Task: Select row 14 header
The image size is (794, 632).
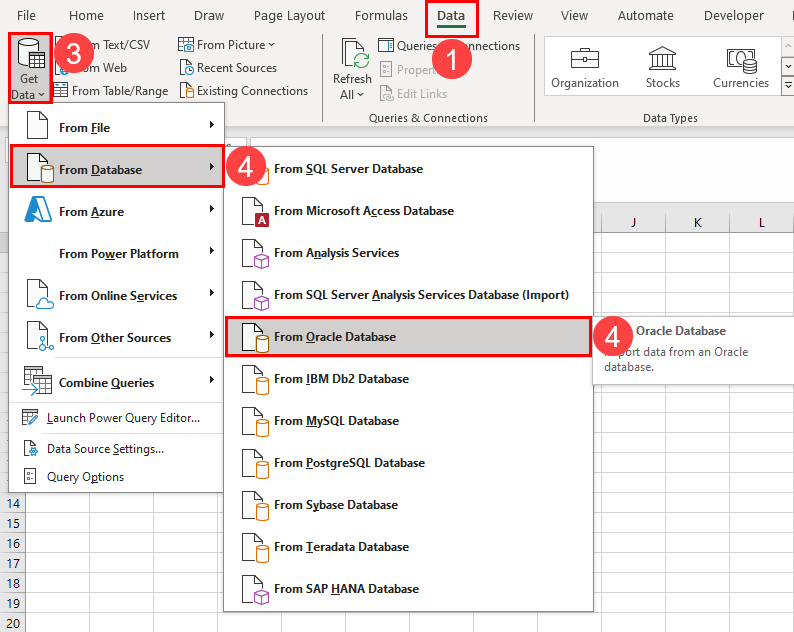Action: pyautogui.click(x=13, y=503)
